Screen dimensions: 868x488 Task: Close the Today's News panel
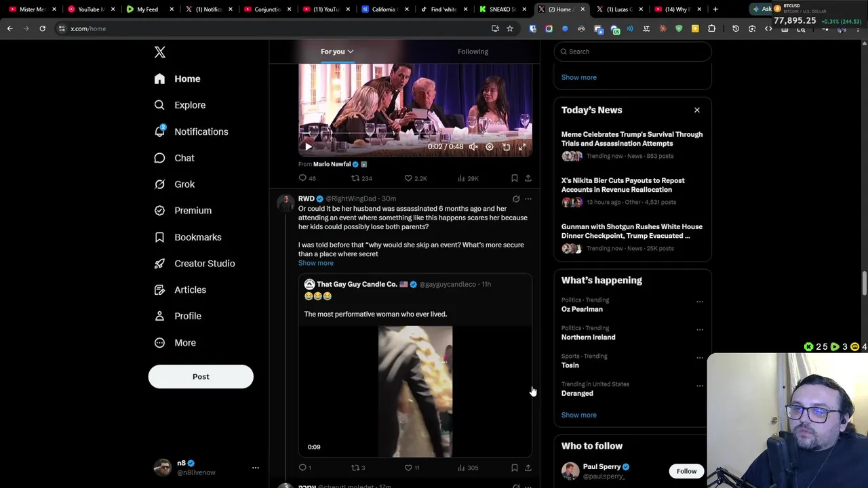(x=696, y=110)
